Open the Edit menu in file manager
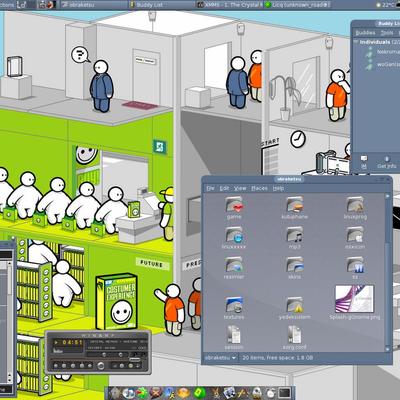The image size is (400, 400). [224, 188]
